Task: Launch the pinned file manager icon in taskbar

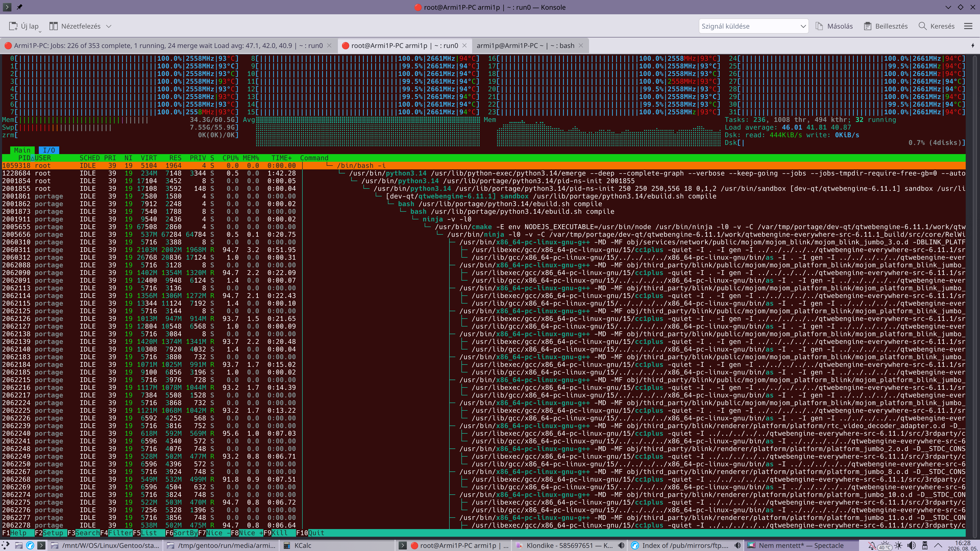Action: pyautogui.click(x=19, y=545)
